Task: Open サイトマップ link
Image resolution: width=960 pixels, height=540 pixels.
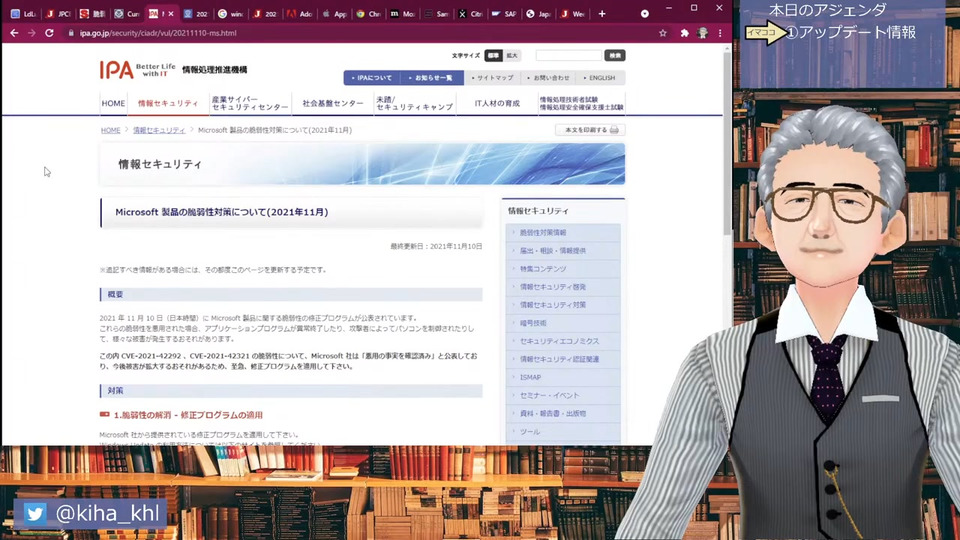Action: pyautogui.click(x=493, y=78)
